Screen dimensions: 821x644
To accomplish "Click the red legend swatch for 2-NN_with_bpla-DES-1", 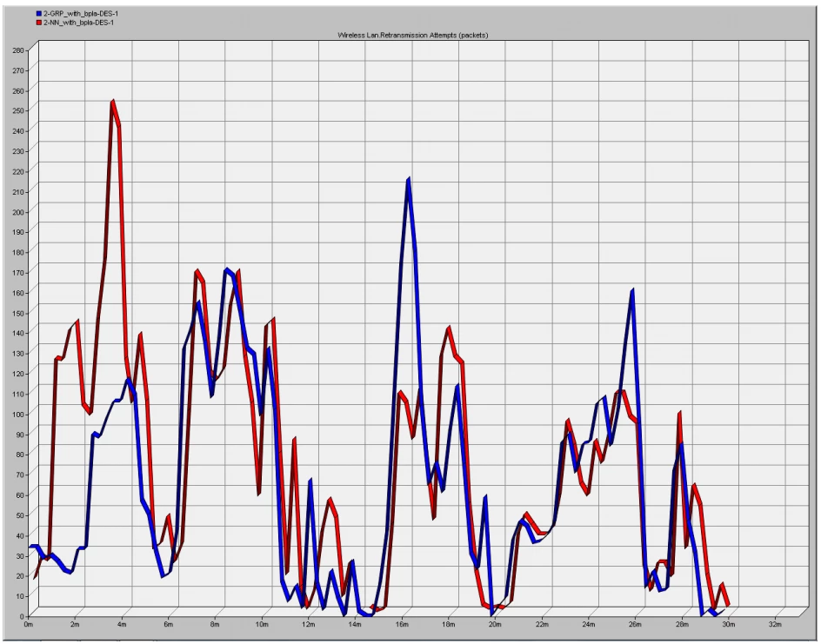I will (x=39, y=23).
